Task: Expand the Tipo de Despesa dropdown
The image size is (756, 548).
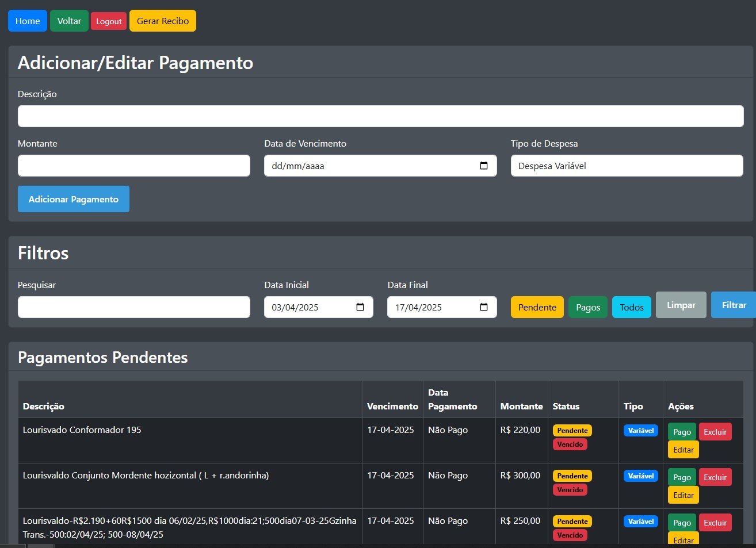Action: [x=627, y=166]
